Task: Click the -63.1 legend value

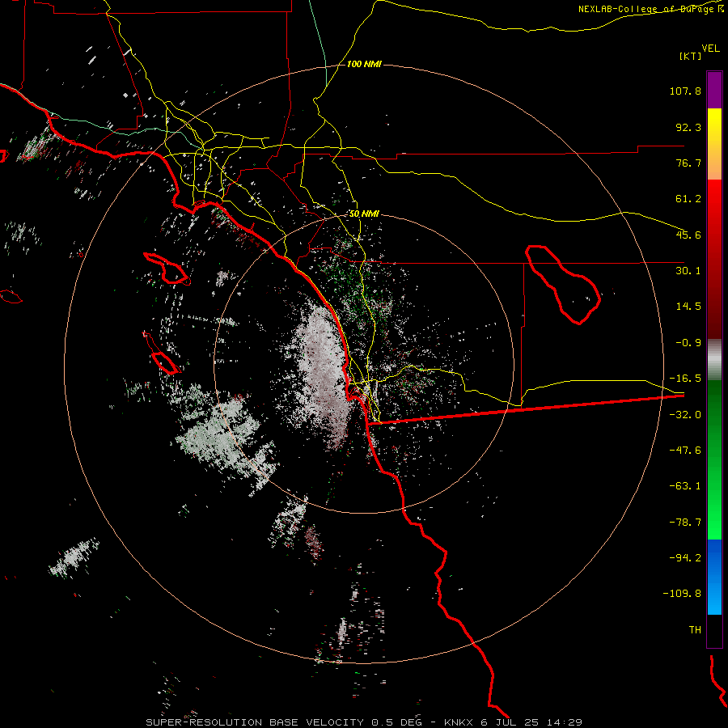Action: (685, 486)
